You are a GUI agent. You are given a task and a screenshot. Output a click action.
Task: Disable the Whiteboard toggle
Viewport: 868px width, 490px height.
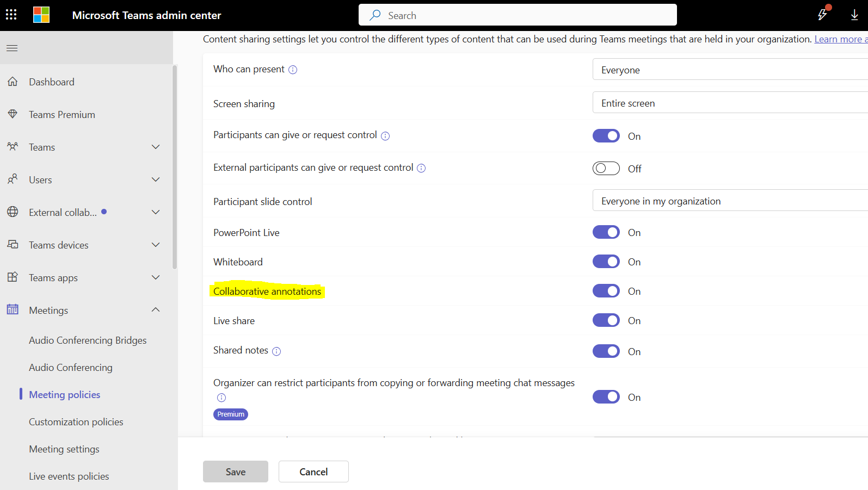pyautogui.click(x=606, y=262)
